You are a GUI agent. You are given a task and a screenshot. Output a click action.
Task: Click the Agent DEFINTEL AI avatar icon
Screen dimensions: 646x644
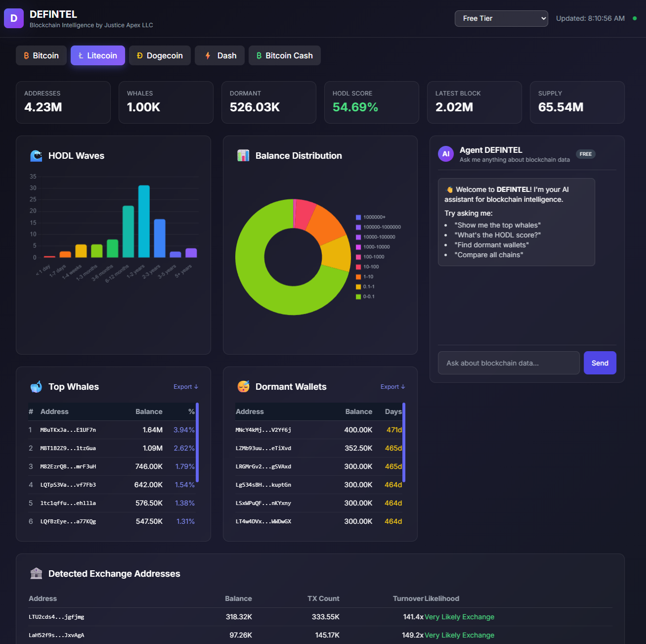tap(445, 154)
